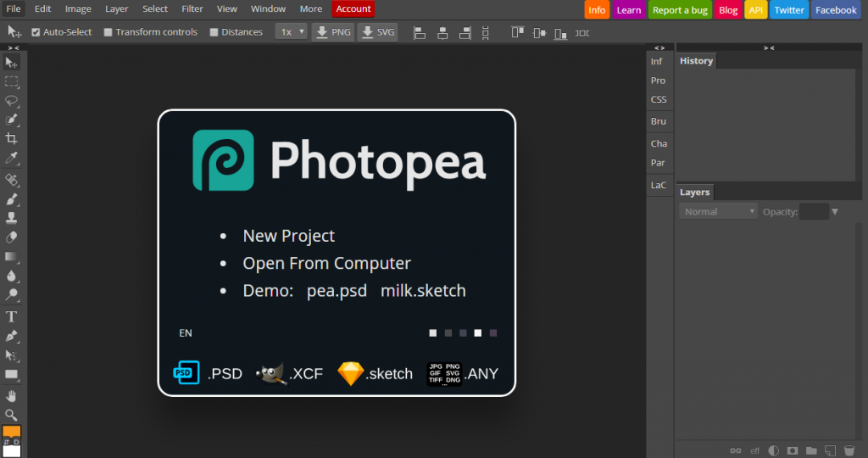Click distribute vertically icon
Image resolution: width=868 pixels, height=458 pixels.
tap(486, 33)
